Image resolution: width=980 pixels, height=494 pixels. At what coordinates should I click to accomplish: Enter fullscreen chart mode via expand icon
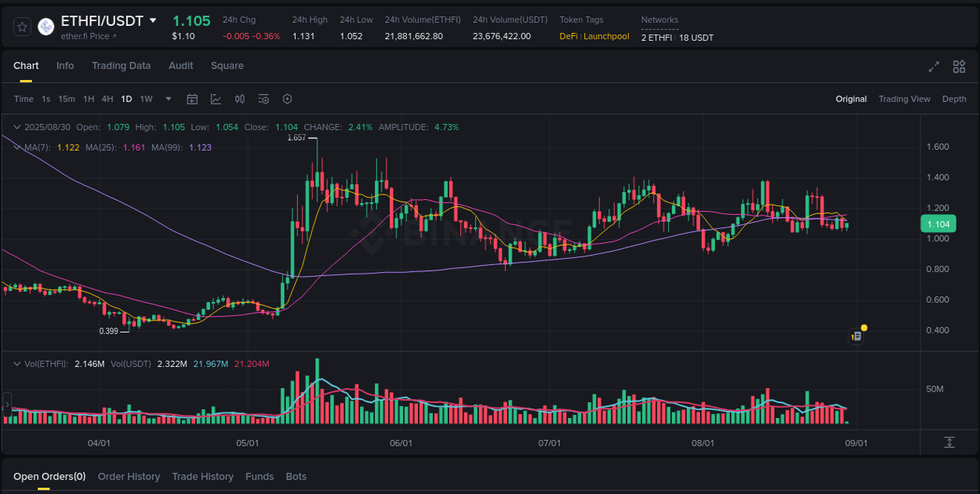pos(933,67)
